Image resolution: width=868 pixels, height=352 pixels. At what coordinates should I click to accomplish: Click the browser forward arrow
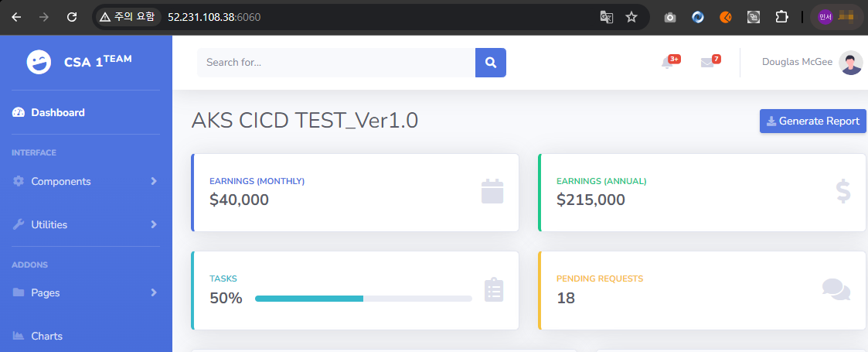pyautogui.click(x=44, y=17)
